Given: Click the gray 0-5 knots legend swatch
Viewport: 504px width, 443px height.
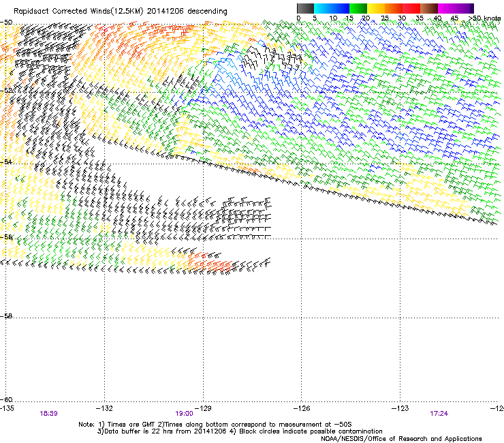Looking at the screenshot, I should [x=305, y=8].
